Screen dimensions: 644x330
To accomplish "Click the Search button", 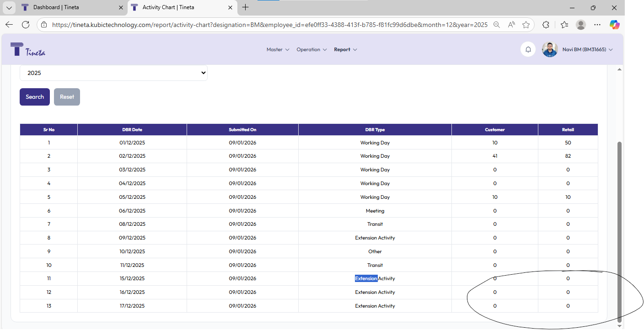I will click(35, 97).
